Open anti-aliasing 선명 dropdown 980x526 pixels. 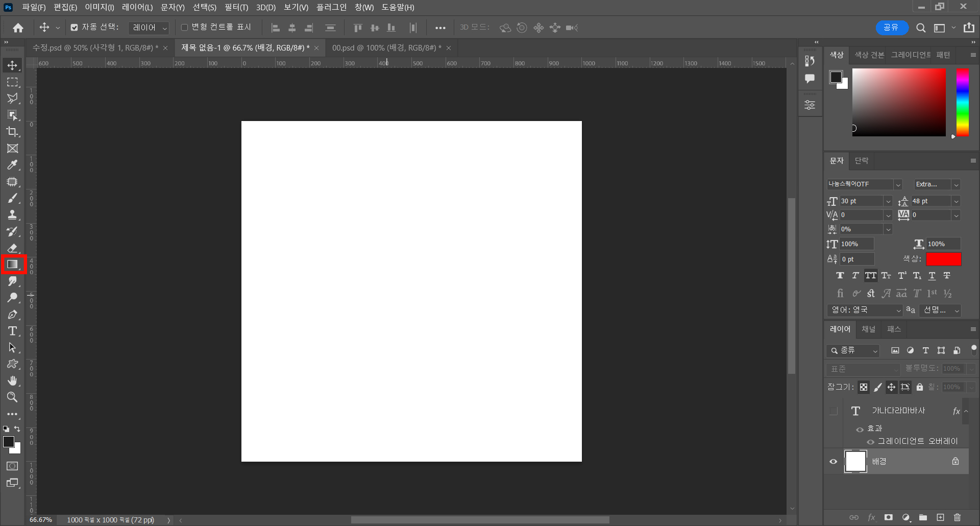(x=941, y=310)
